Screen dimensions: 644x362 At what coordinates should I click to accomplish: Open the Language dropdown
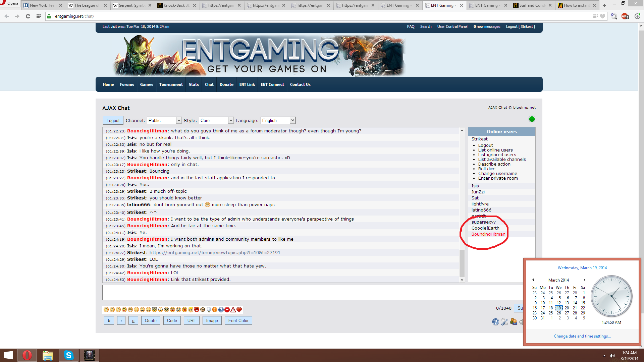(278, 120)
